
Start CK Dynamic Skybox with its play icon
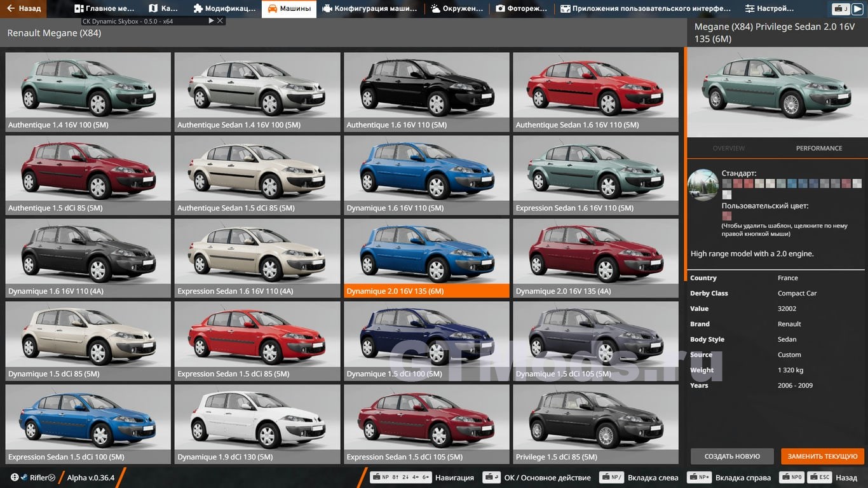(x=212, y=21)
